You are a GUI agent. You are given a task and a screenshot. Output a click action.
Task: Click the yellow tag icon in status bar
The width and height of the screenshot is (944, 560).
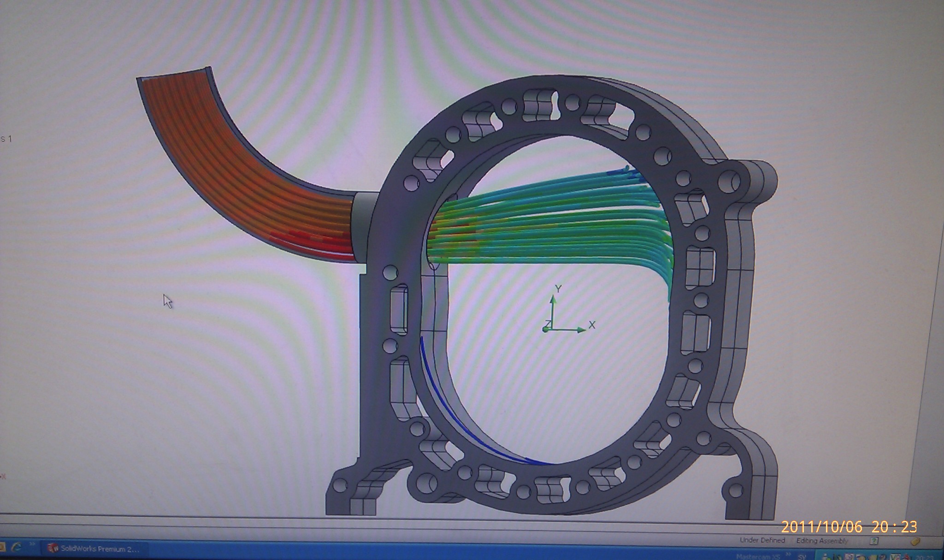[915, 542]
